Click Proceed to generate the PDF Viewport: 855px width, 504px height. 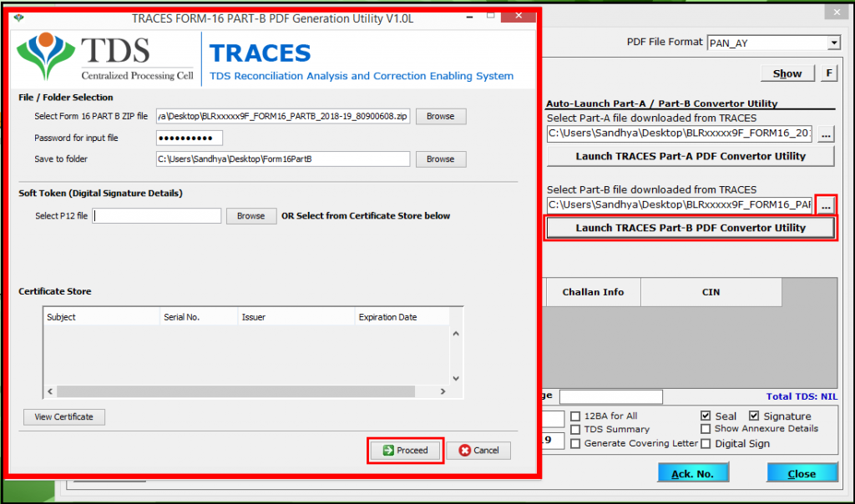pyautogui.click(x=406, y=450)
